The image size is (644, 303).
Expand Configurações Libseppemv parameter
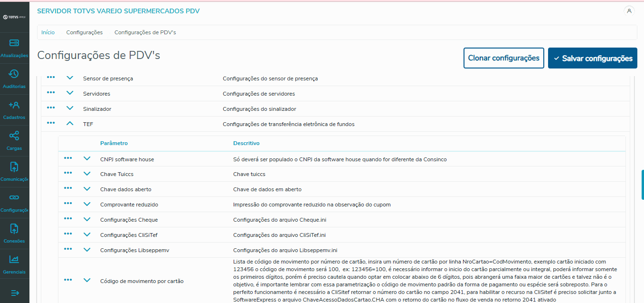87,249
